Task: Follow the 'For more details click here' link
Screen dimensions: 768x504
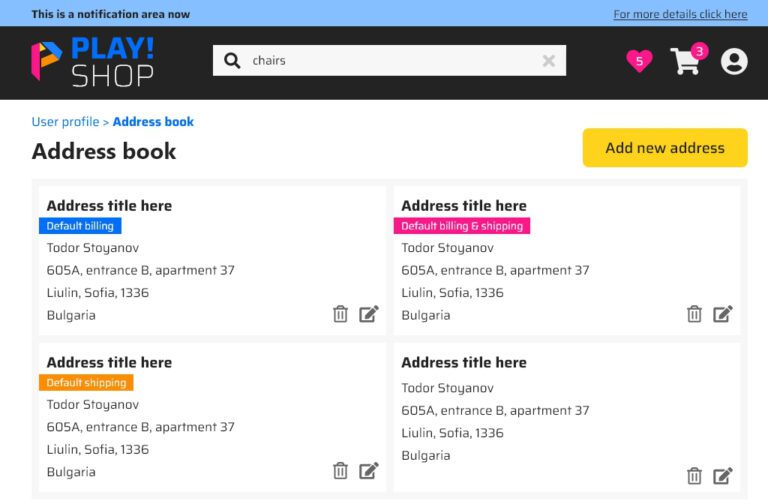Action: point(680,14)
